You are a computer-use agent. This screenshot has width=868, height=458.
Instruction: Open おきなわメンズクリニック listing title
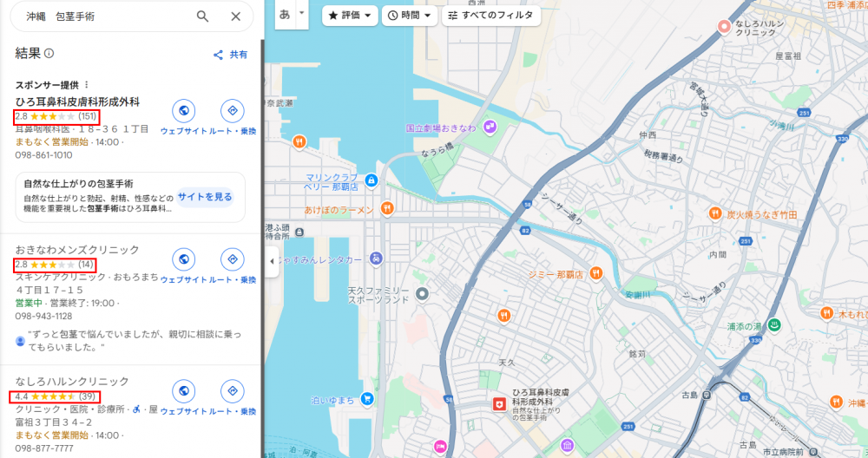(77, 250)
